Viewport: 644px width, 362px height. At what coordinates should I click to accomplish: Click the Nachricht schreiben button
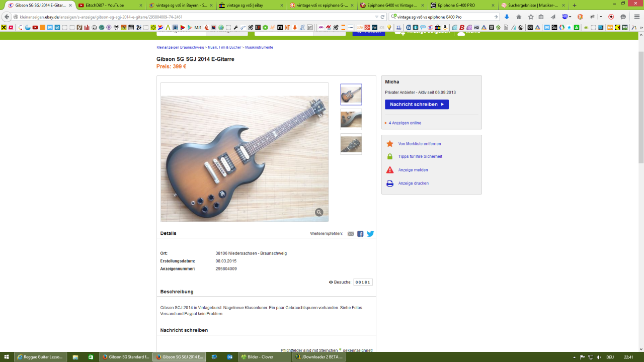[x=417, y=105]
